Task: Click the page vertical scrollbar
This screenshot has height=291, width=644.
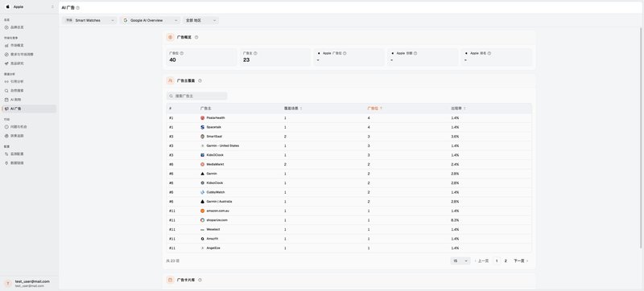Action: (x=641, y=137)
